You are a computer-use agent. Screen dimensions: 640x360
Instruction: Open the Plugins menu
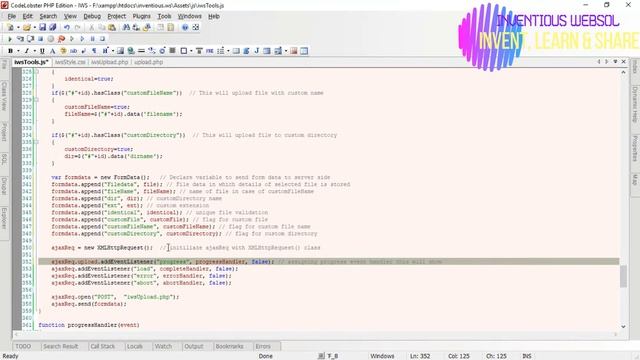tap(141, 16)
